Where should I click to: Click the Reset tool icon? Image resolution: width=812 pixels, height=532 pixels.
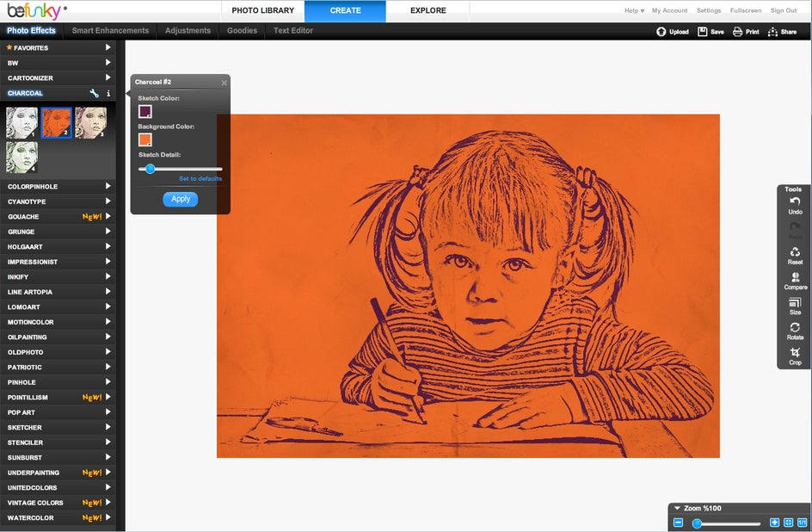795,252
